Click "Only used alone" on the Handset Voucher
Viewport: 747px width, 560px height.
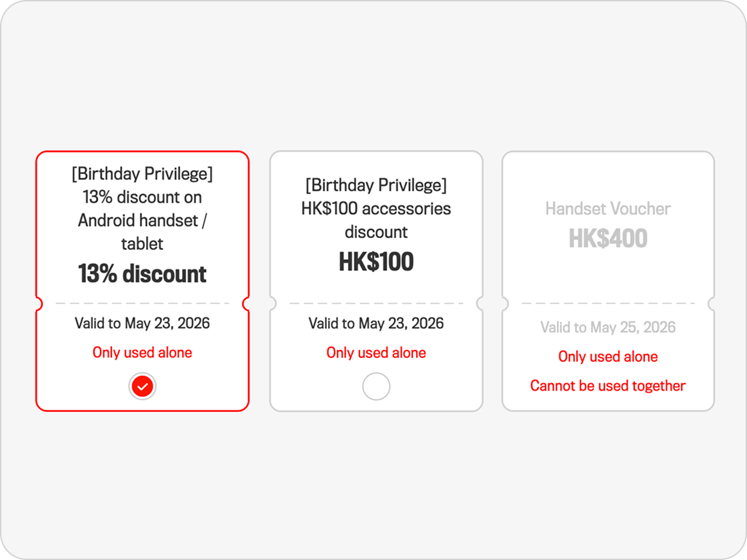[608, 357]
